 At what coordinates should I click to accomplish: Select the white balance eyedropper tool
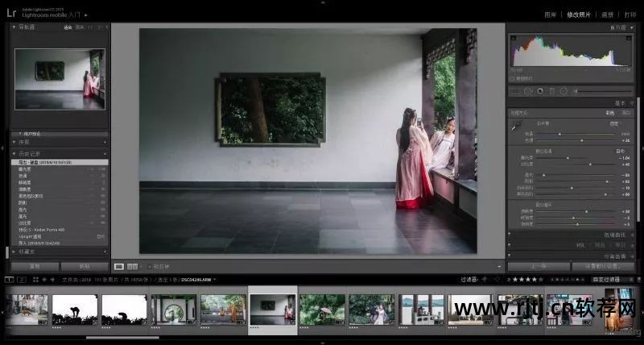coord(516,127)
